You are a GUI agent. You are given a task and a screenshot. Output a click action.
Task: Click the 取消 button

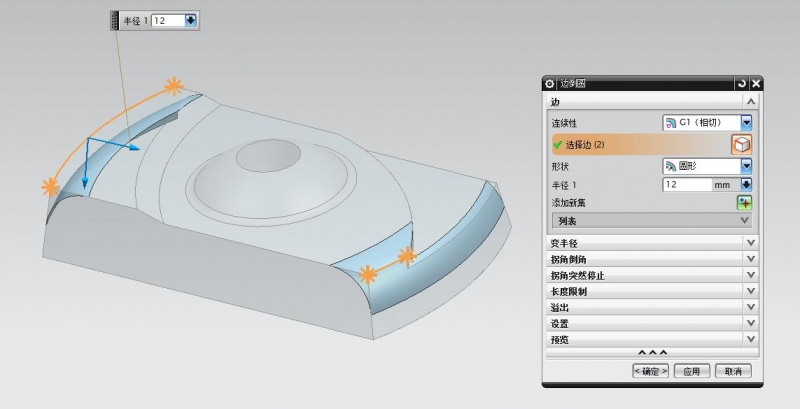(732, 371)
